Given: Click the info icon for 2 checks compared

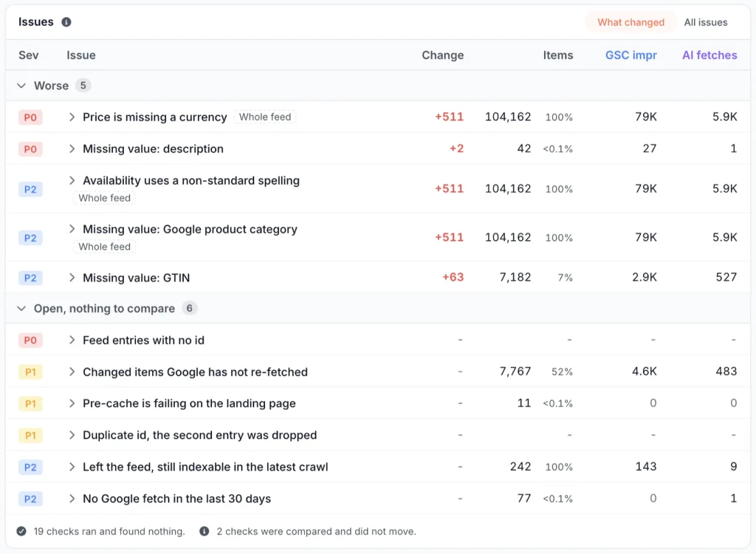Looking at the screenshot, I should (x=205, y=531).
